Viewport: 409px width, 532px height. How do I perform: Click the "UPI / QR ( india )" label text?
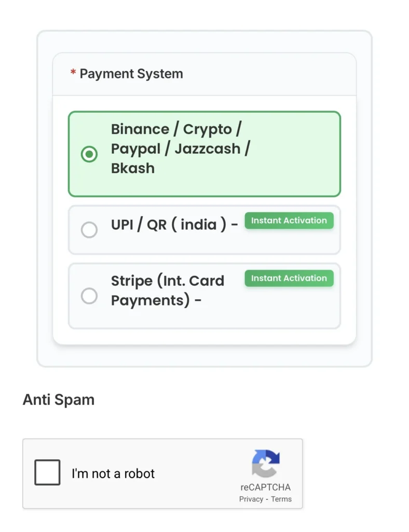169,225
